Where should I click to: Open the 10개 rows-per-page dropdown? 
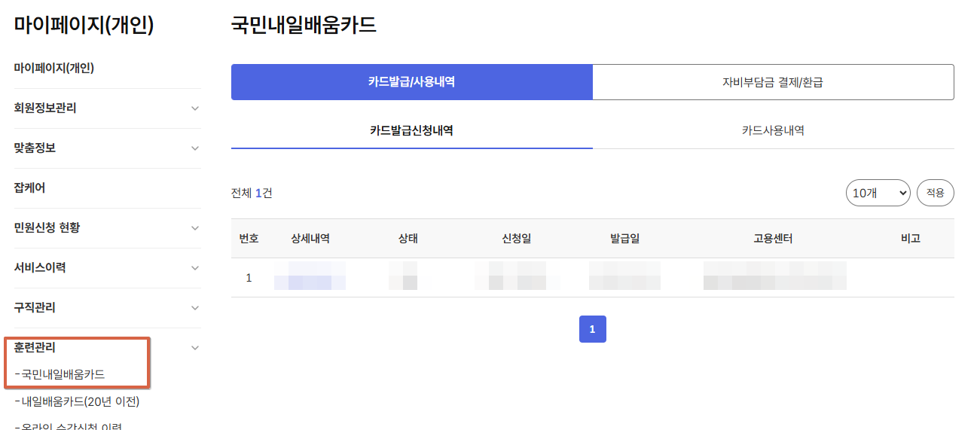[x=878, y=193]
